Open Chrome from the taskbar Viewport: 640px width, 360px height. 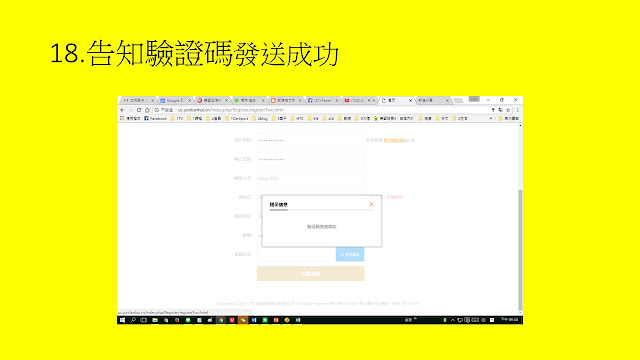(x=221, y=320)
